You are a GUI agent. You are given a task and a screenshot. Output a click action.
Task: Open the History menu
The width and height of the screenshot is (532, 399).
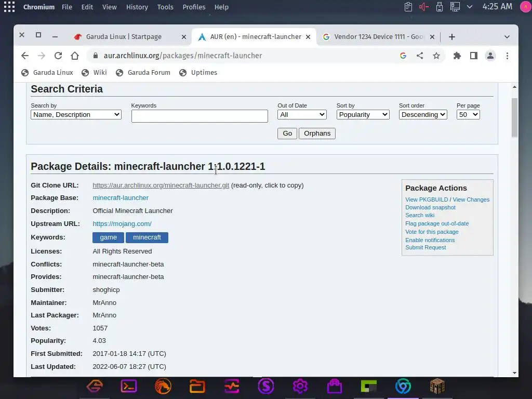click(137, 7)
